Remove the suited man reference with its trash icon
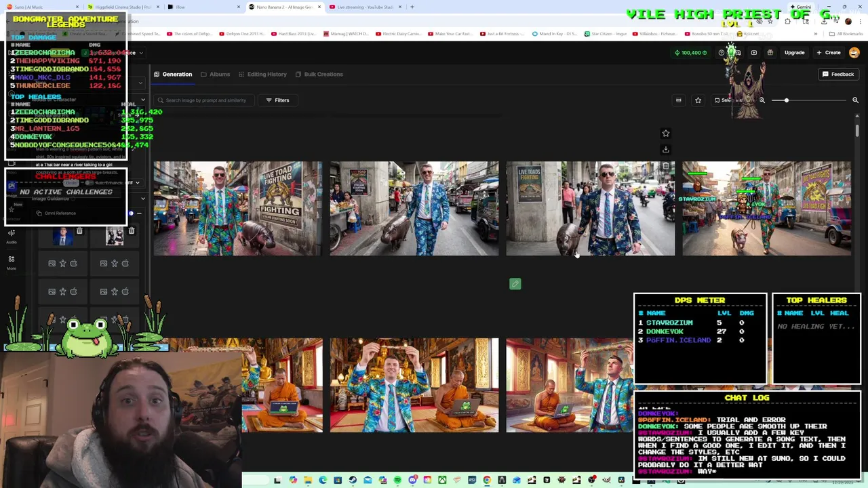Viewport: 868px width, 488px height. [79, 231]
